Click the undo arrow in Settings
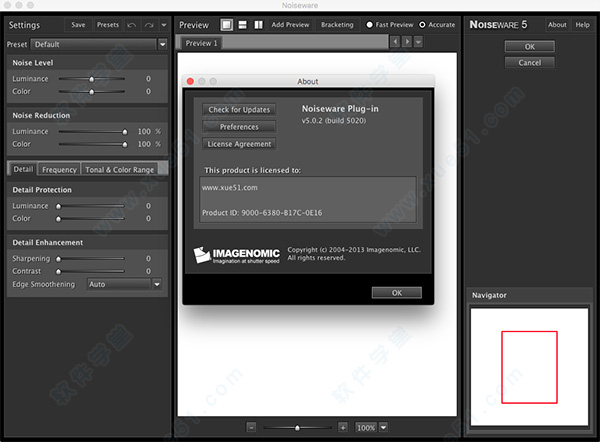600x442 pixels. click(x=132, y=25)
